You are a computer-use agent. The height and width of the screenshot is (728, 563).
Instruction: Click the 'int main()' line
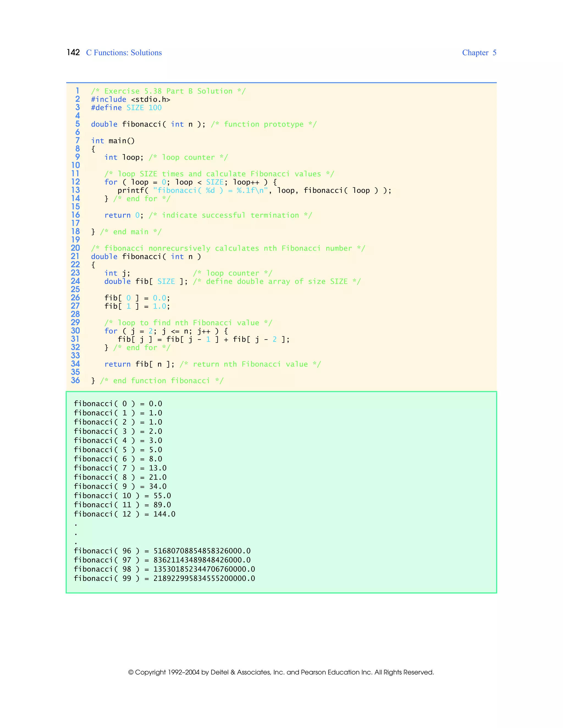coord(113,141)
